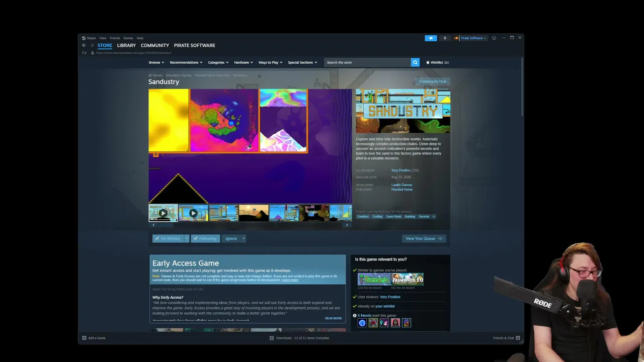
Task: Add a tag with the plus button
Action: coord(434,217)
